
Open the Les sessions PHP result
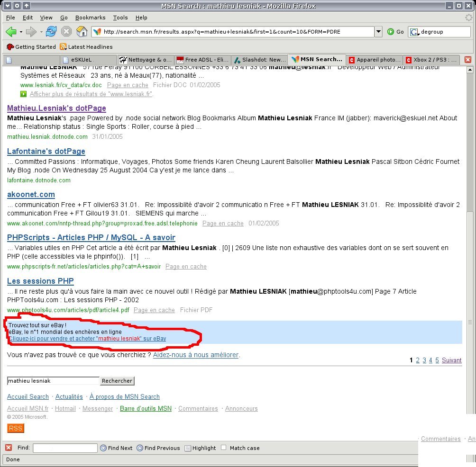click(40, 281)
